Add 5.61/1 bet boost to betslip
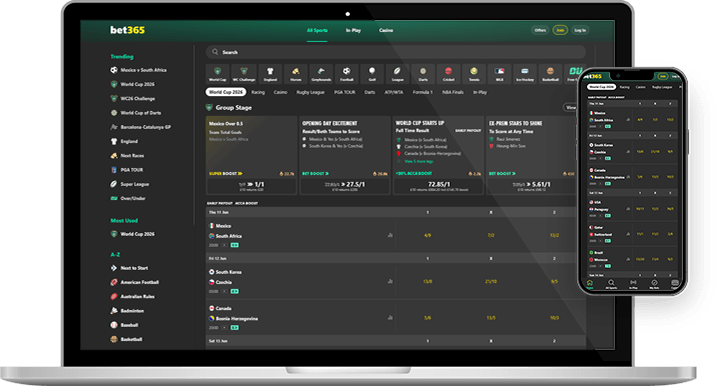Viewport: 717px width, 386px height. (x=531, y=185)
